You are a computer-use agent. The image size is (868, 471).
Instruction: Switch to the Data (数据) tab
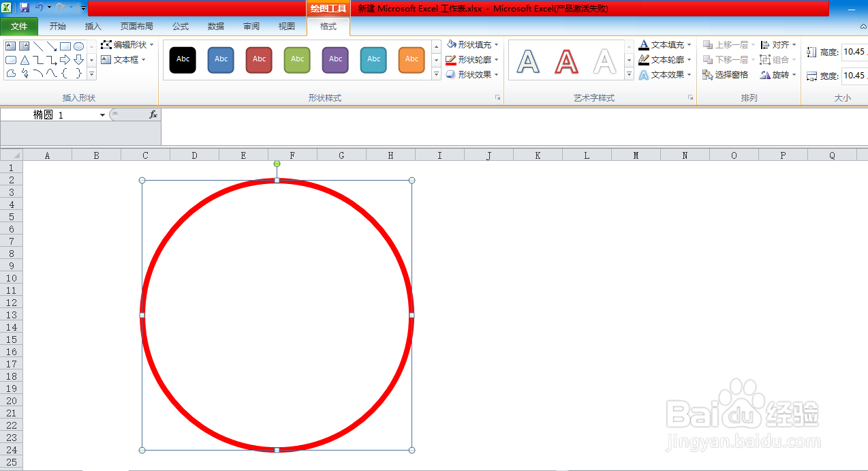click(x=216, y=27)
